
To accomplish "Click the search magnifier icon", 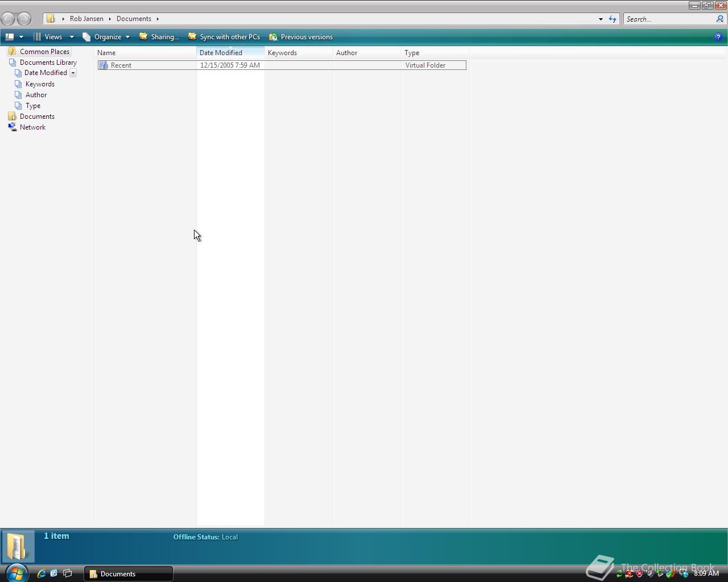I will (x=720, y=19).
